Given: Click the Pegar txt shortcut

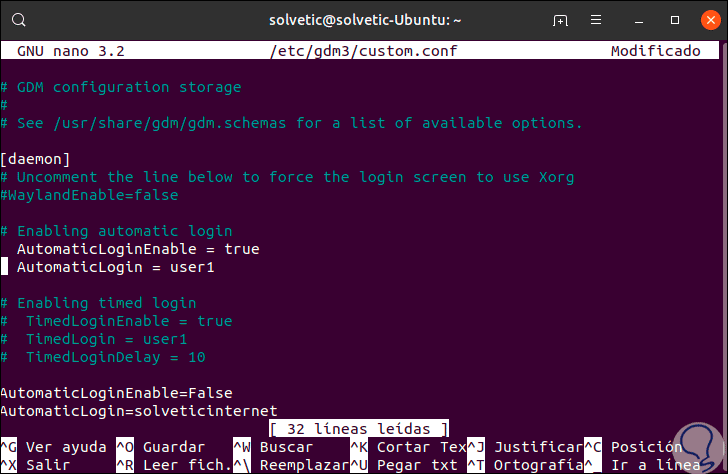Looking at the screenshot, I should (417, 465).
